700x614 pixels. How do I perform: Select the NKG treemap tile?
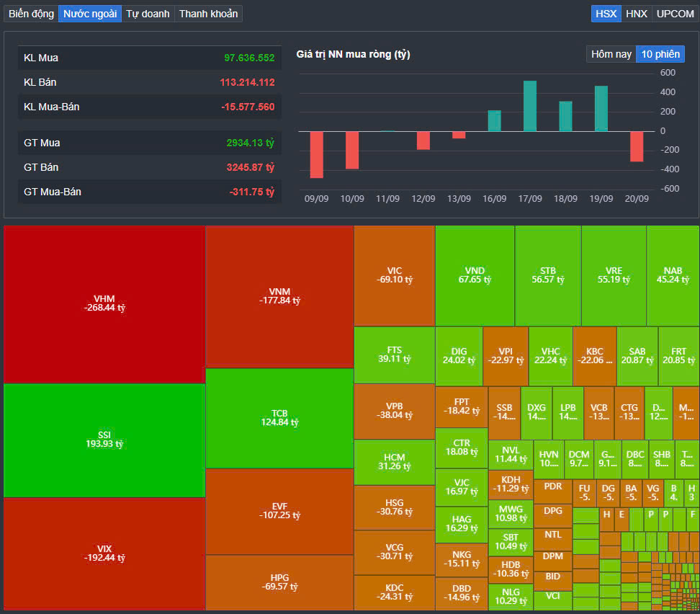[462, 560]
